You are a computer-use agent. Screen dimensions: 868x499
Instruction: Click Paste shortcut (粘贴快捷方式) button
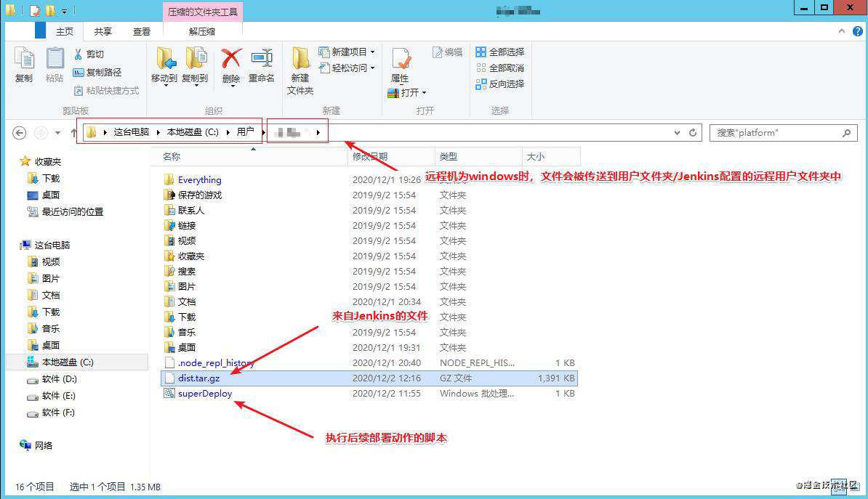[105, 90]
